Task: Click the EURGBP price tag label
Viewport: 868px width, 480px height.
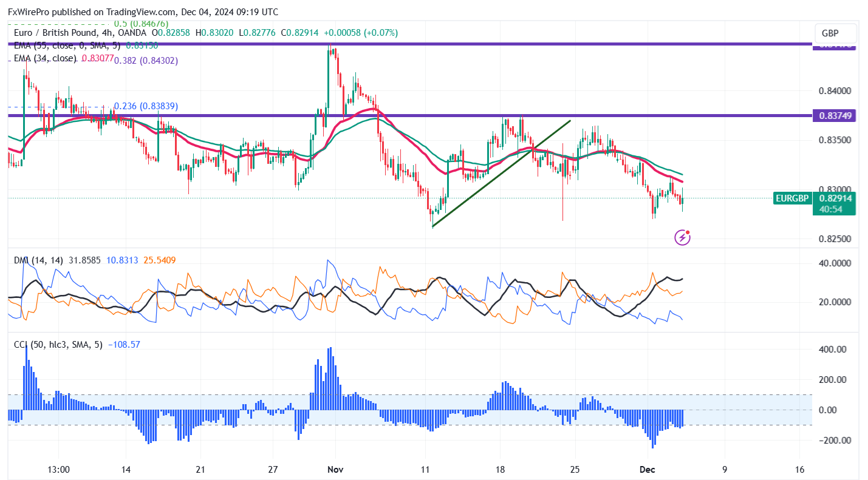Action: point(792,198)
